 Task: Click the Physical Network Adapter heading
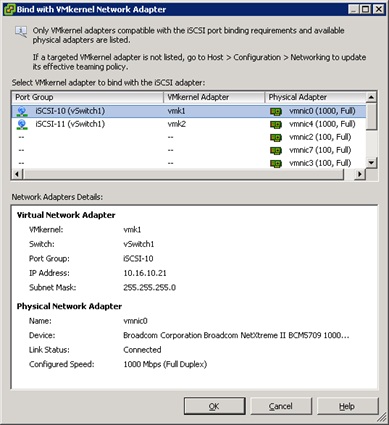coord(69,306)
